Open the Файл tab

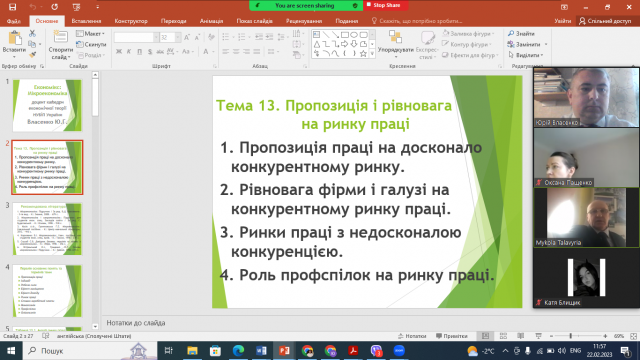point(14,21)
